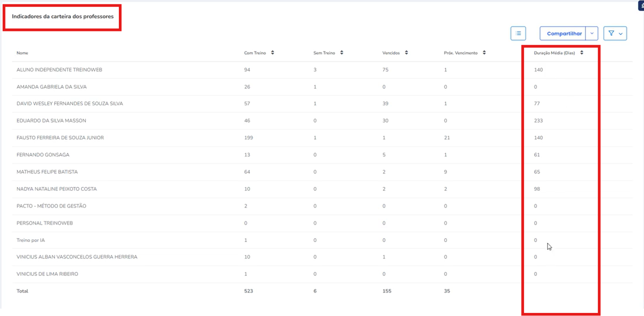Image resolution: width=644 pixels, height=316 pixels.
Task: Select FAUSTO FERREIRA DE SOUZA JUNIOR row
Action: tap(322, 138)
